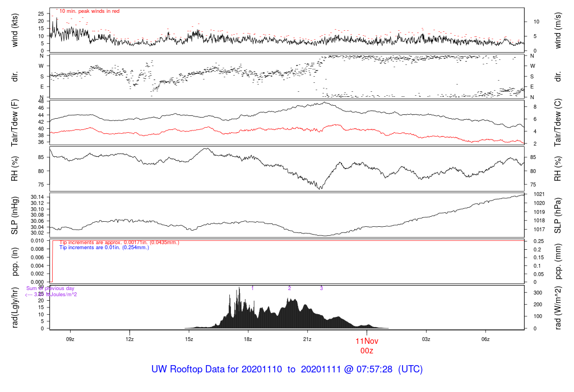The width and height of the screenshot is (574, 392).
Task: Click the 'wind (m/s)' right axis label
Action: [558, 30]
